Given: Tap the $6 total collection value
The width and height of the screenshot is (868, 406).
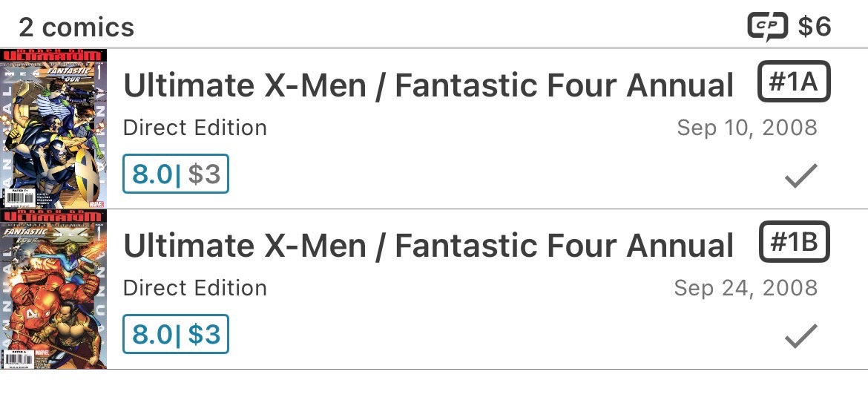Looking at the screenshot, I should click(x=815, y=27).
